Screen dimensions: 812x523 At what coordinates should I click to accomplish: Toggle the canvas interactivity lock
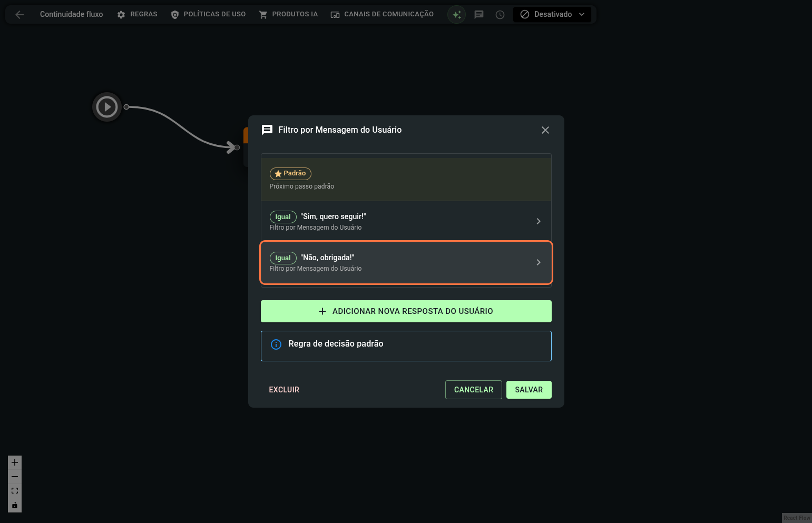click(x=15, y=505)
